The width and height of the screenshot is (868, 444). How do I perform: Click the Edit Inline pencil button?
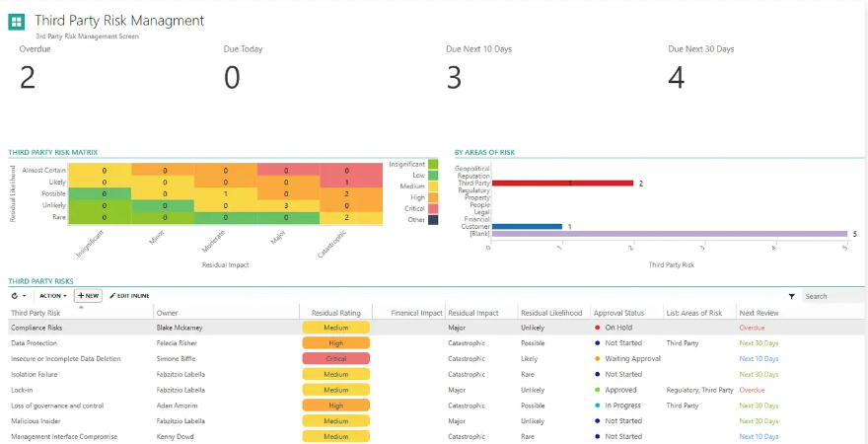129,296
